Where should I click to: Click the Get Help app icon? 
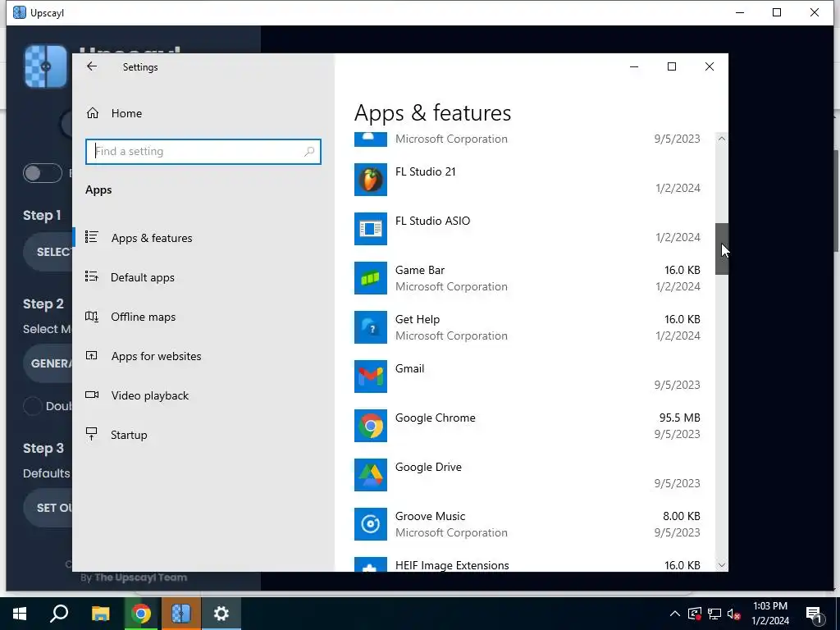[x=370, y=327]
